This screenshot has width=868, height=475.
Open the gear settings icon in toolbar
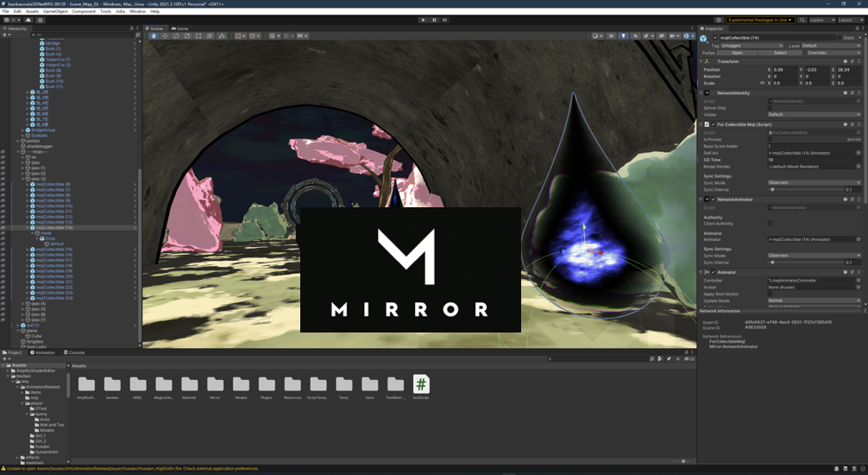pos(41,20)
